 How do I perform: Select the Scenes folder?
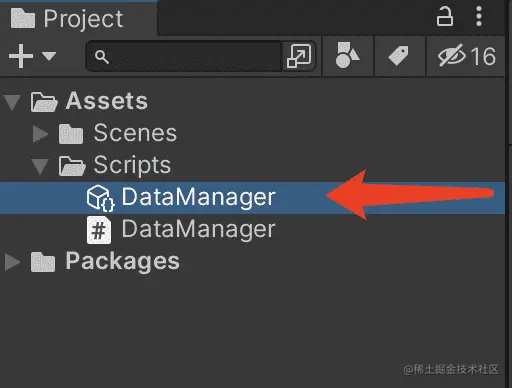(135, 133)
